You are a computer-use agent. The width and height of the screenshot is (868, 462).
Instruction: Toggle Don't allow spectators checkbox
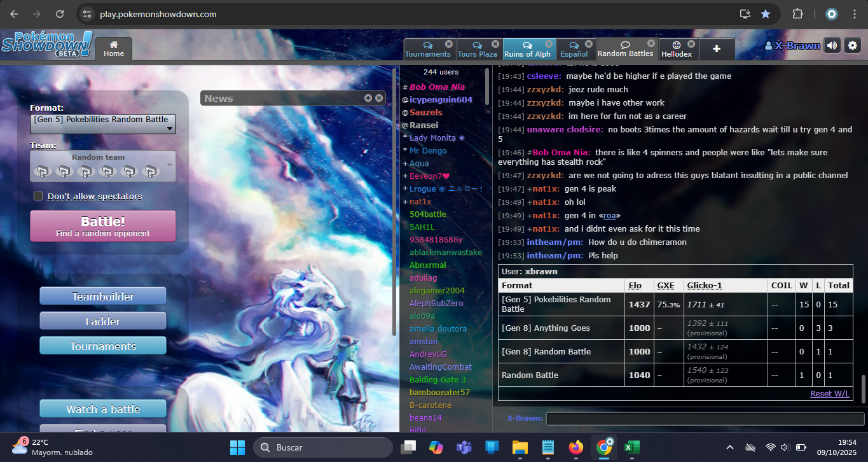pos(38,196)
